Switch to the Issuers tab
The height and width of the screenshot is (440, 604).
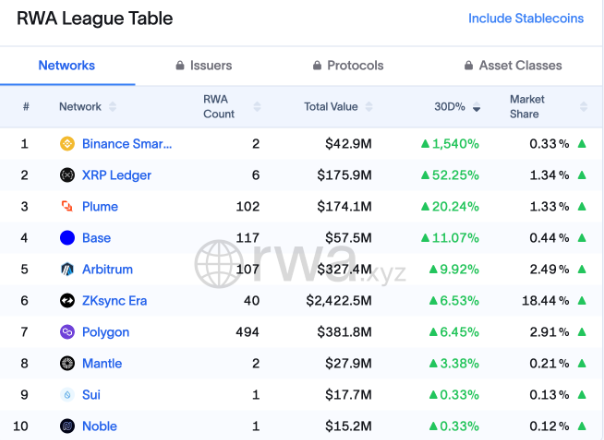click(202, 65)
